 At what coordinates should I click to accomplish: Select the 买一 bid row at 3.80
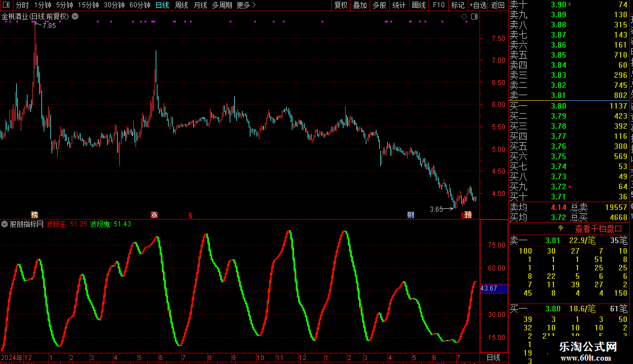click(x=569, y=106)
